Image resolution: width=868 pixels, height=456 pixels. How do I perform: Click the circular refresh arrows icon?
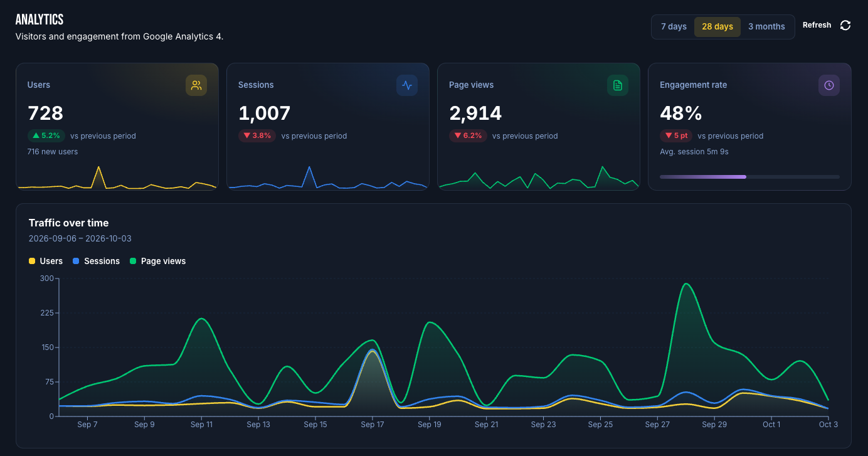pos(845,25)
